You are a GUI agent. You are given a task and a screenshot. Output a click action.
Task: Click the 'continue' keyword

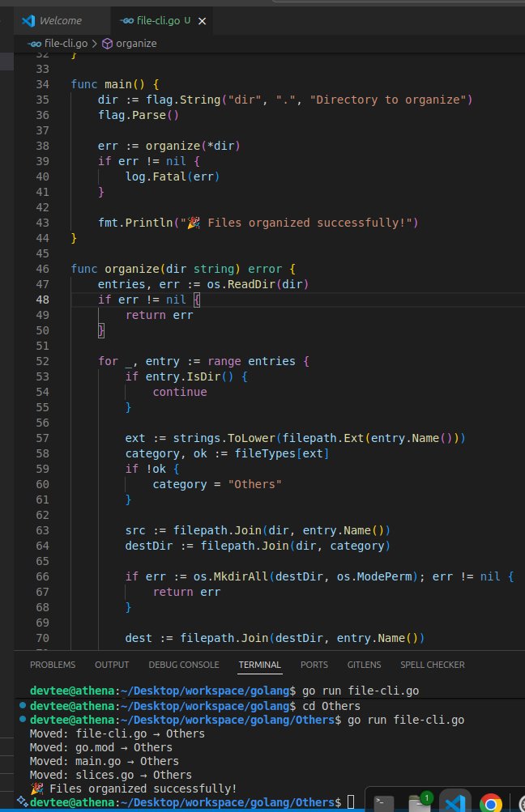coord(180,392)
